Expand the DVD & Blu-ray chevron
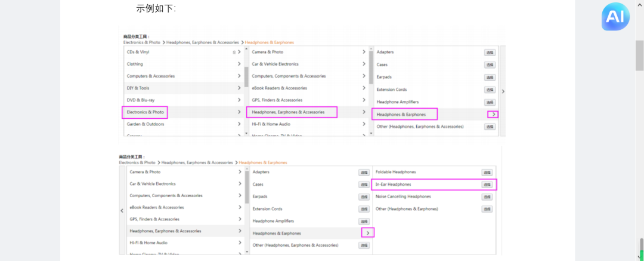This screenshot has width=644, height=261. click(x=239, y=100)
